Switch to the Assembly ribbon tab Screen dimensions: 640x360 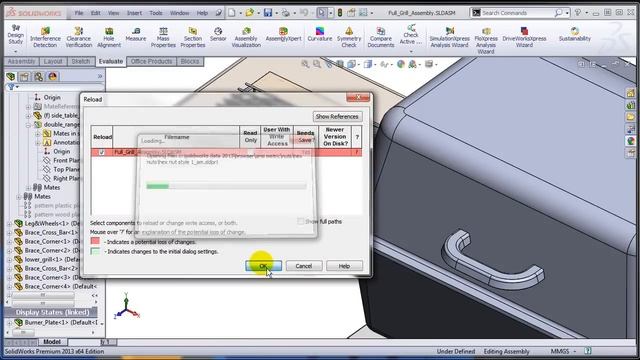click(x=21, y=62)
